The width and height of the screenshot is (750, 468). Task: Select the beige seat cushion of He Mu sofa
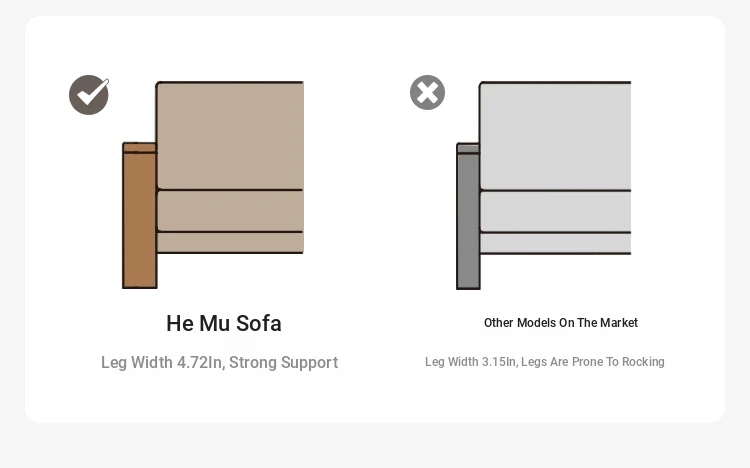pos(230,211)
